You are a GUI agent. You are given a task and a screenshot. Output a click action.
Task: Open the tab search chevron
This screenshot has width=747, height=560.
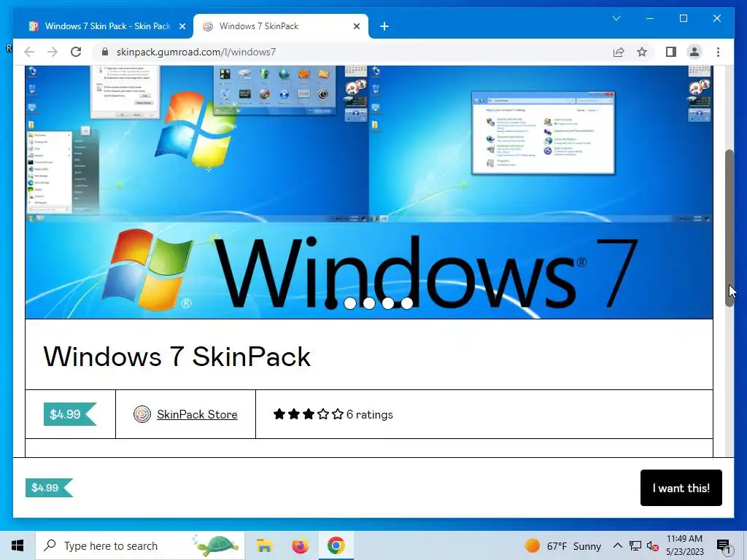pyautogui.click(x=616, y=18)
